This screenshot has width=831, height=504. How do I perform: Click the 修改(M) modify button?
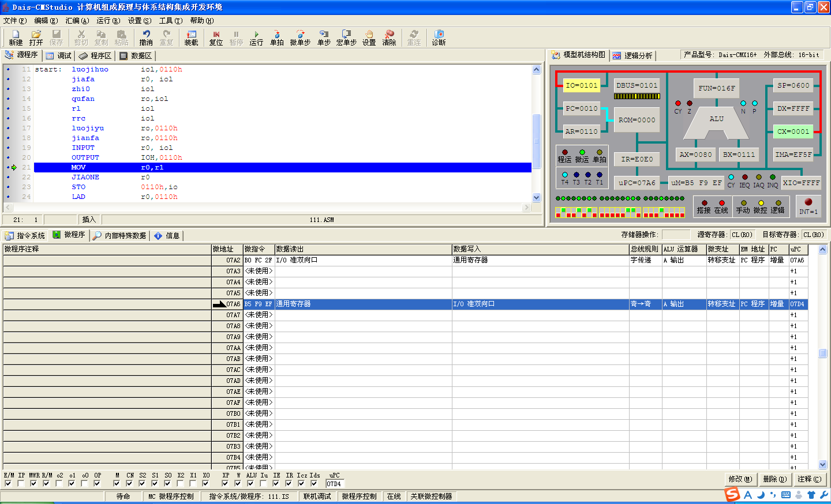click(x=740, y=479)
